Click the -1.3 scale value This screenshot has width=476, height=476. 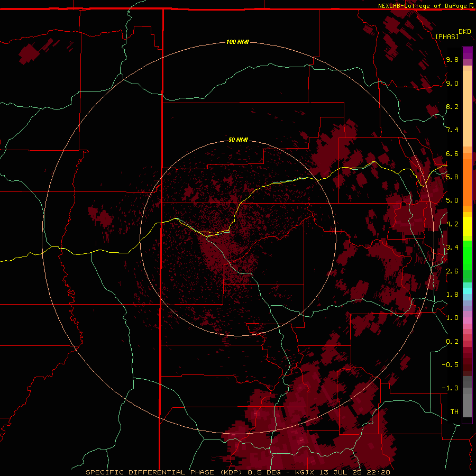pyautogui.click(x=450, y=388)
